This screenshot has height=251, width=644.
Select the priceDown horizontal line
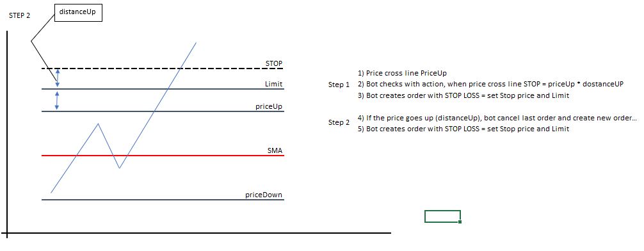point(163,200)
